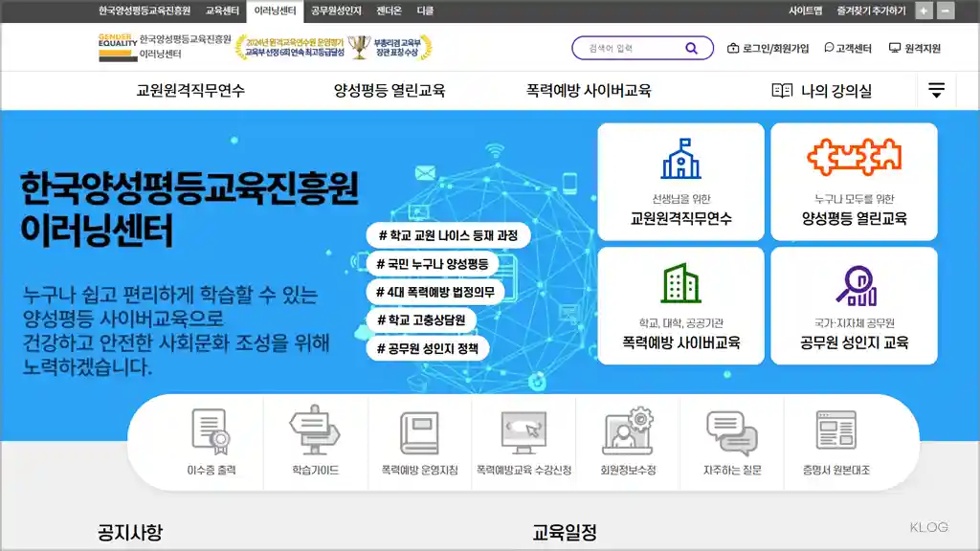
Task: Click the 한국양성평등교육진흥원 이러닝센터 logo
Action: (x=165, y=47)
